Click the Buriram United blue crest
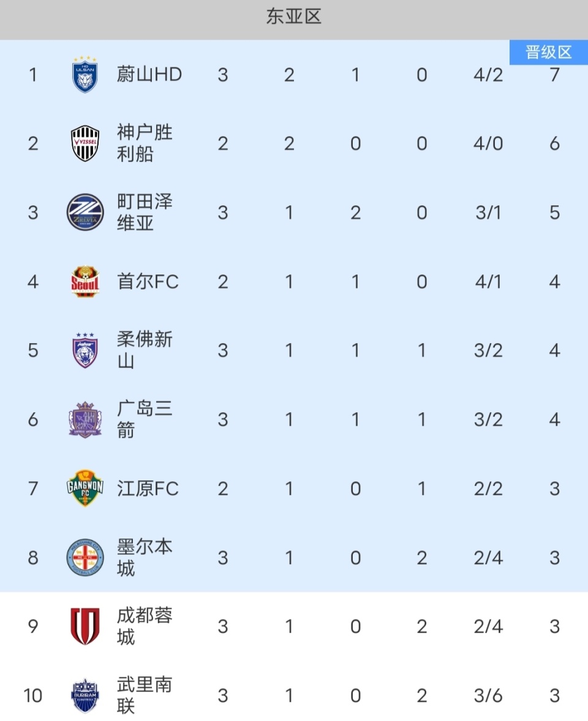The image size is (588, 721). pos(85,695)
